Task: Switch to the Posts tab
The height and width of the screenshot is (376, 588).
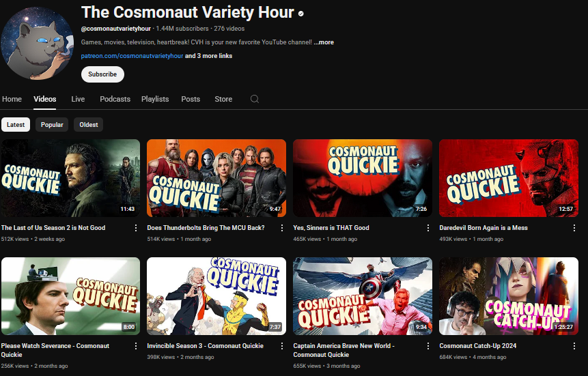Action: tap(191, 99)
